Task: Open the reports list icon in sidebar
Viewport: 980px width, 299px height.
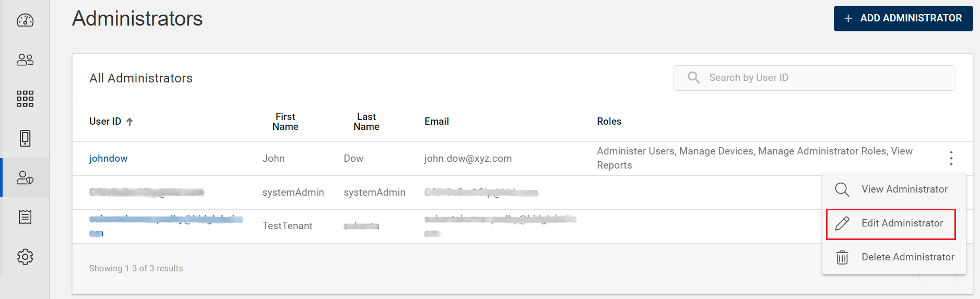Action: point(25,217)
